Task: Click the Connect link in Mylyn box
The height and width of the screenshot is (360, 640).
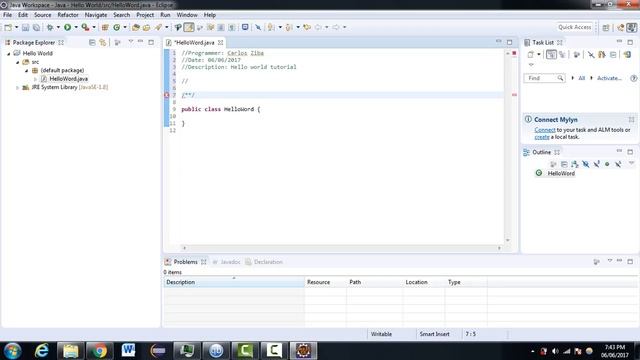Action: click(x=545, y=130)
